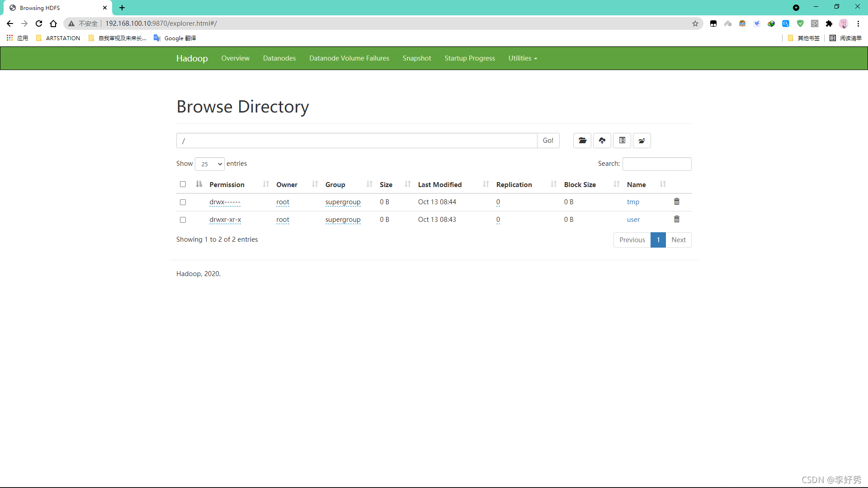
Task: Click the tmp directory link
Action: (x=632, y=202)
